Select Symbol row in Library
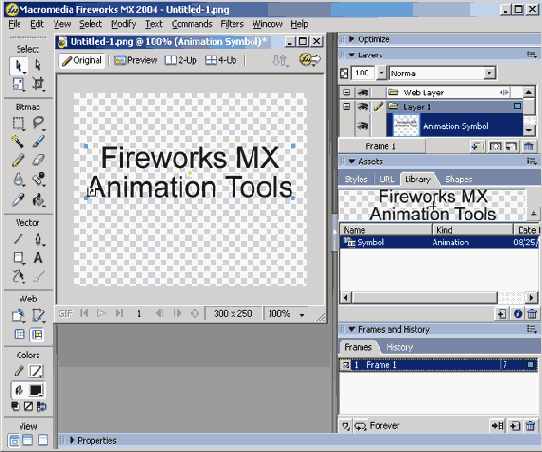The width and height of the screenshot is (542, 452). [x=439, y=242]
